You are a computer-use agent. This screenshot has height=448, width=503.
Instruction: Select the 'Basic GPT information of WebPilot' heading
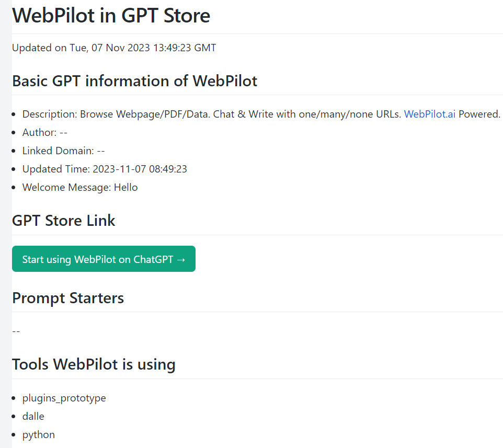[x=134, y=81]
